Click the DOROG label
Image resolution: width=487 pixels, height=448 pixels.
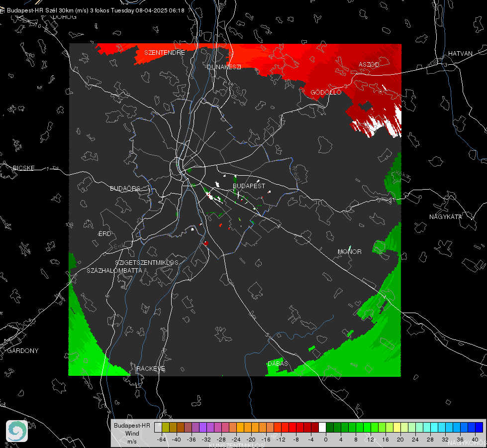coord(65,17)
